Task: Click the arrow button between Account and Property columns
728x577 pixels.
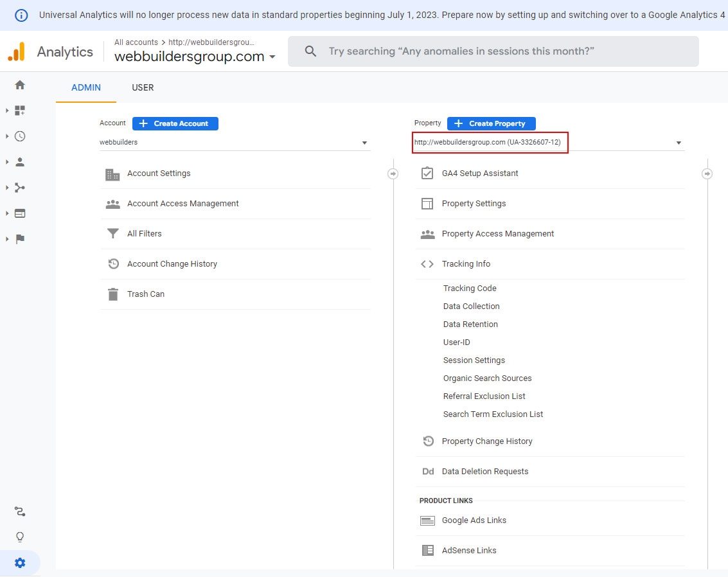Action: (x=393, y=173)
